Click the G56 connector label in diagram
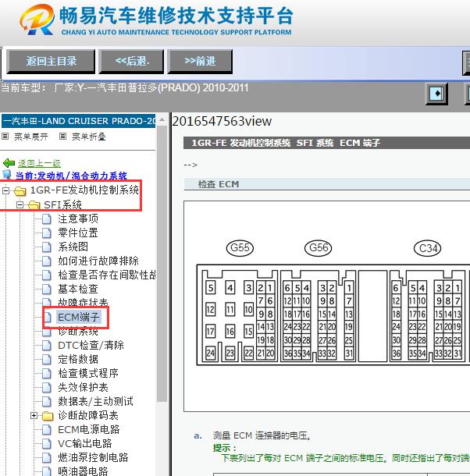470x476 pixels. click(318, 248)
